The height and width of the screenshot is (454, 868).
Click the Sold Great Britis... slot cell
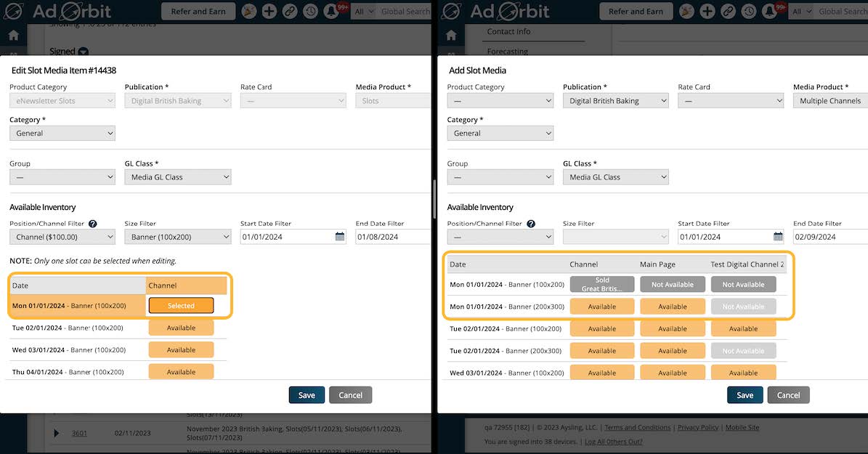(x=601, y=285)
